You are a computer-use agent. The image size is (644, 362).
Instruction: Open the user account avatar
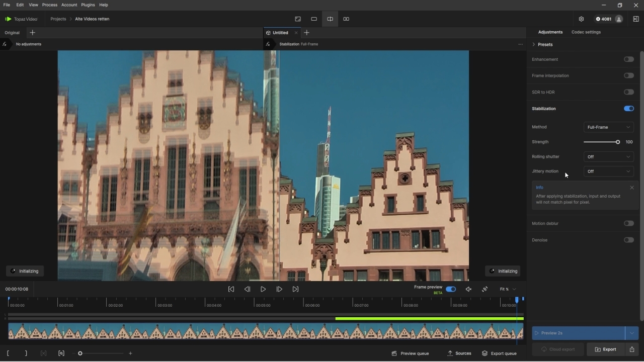point(619,19)
